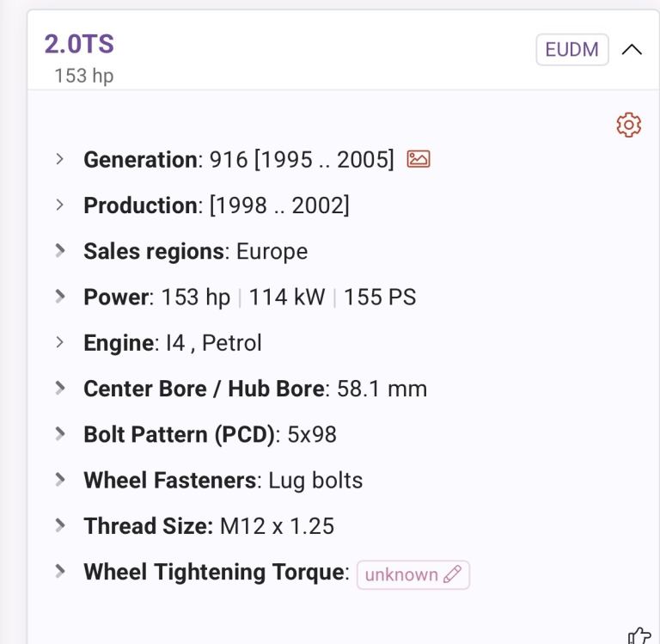The height and width of the screenshot is (644, 660).
Task: View the generation image icon
Action: point(418,159)
